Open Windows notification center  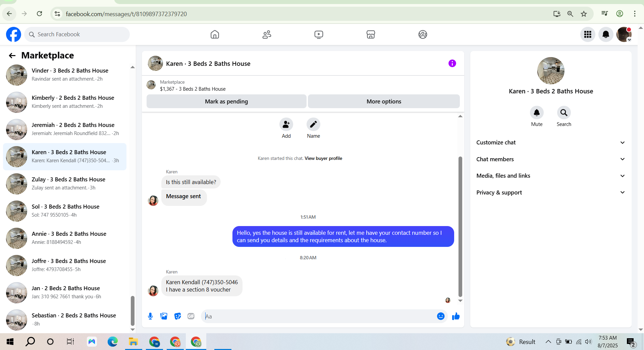point(631,342)
